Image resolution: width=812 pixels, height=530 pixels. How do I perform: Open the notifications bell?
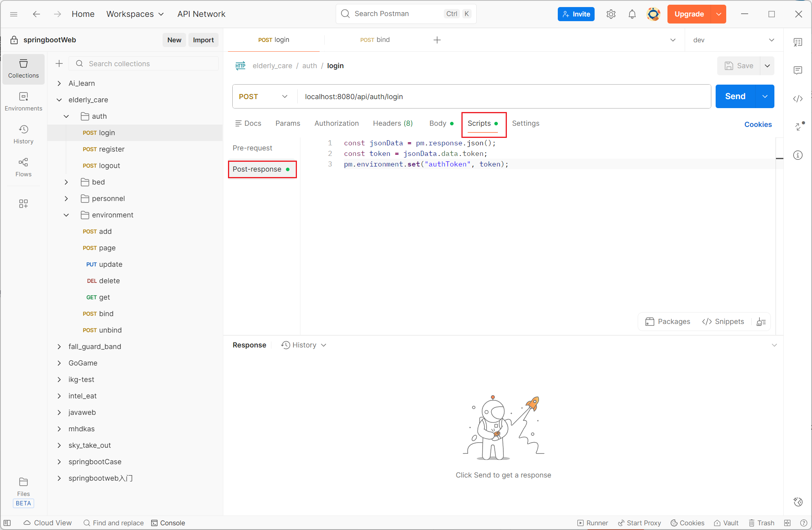(632, 14)
